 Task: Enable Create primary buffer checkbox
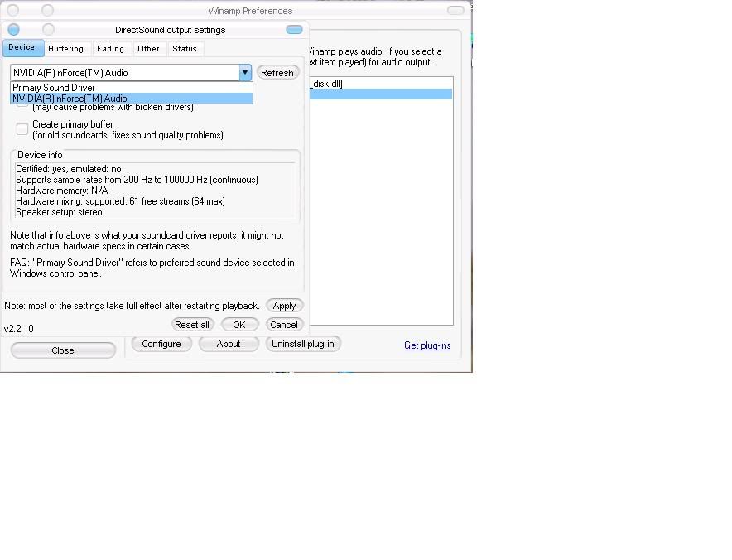pyautogui.click(x=22, y=129)
